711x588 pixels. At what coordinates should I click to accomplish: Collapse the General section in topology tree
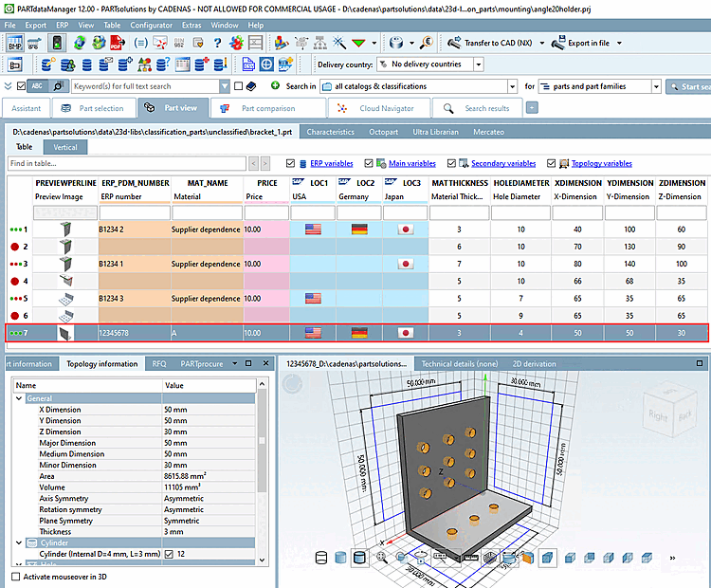[20, 399]
